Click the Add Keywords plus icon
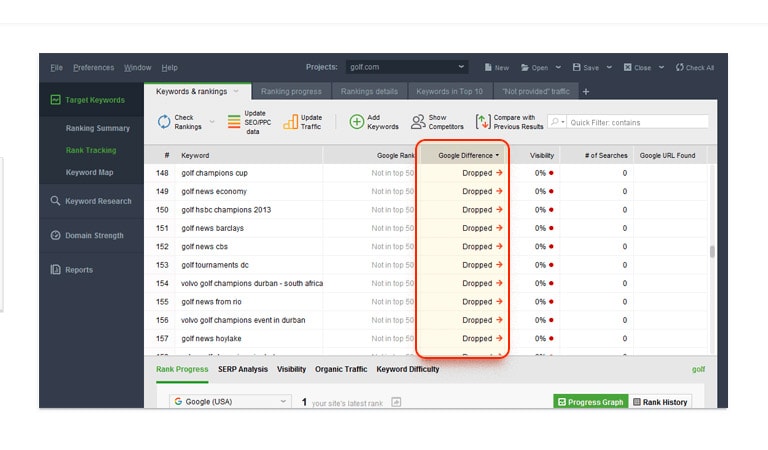Screen dimensions: 768x450 tap(357, 121)
